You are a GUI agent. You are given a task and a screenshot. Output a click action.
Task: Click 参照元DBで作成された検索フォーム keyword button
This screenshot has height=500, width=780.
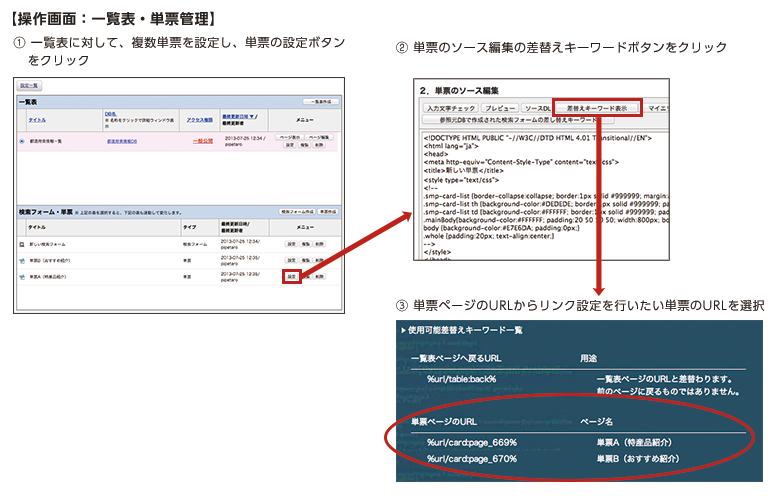click(x=518, y=120)
